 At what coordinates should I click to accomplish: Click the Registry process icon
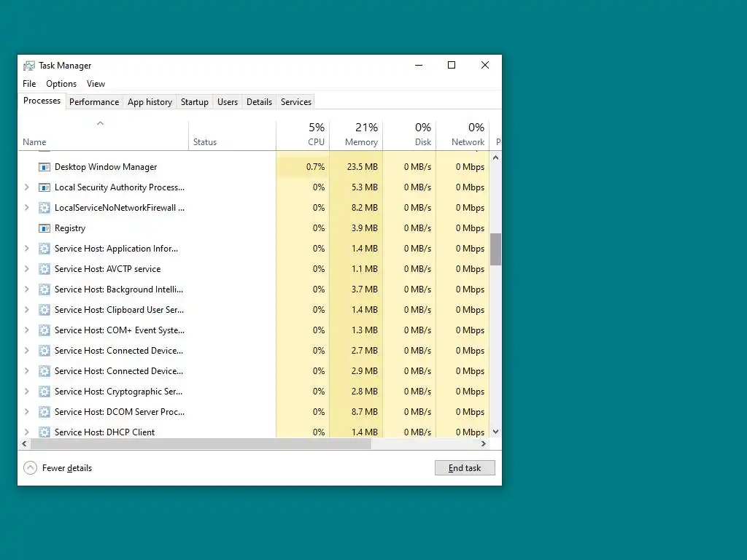[44, 228]
